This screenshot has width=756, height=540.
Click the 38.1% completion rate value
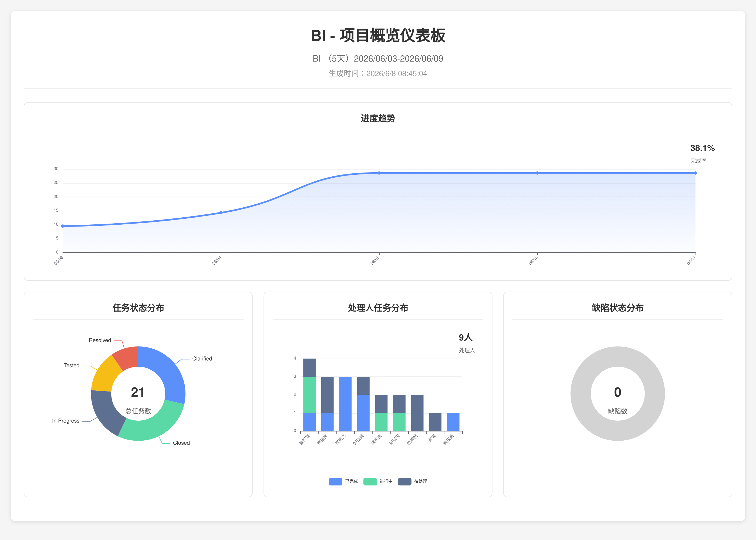tap(703, 148)
